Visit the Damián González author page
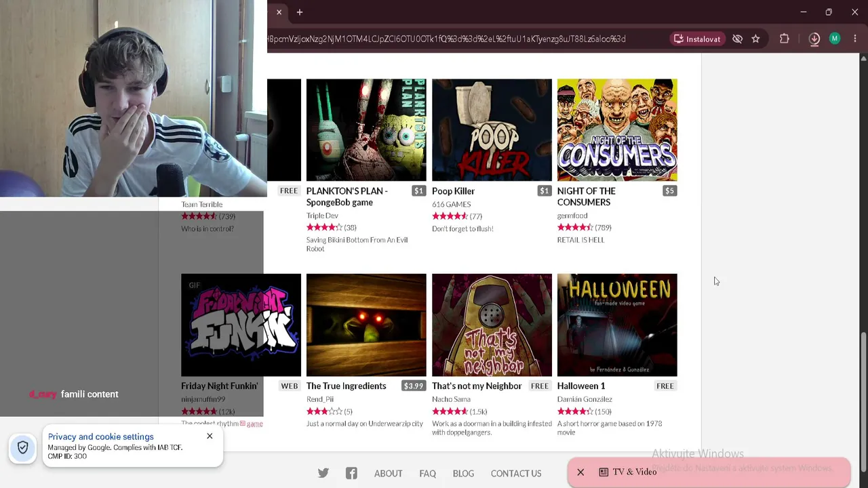The image size is (868, 488). 585,399
